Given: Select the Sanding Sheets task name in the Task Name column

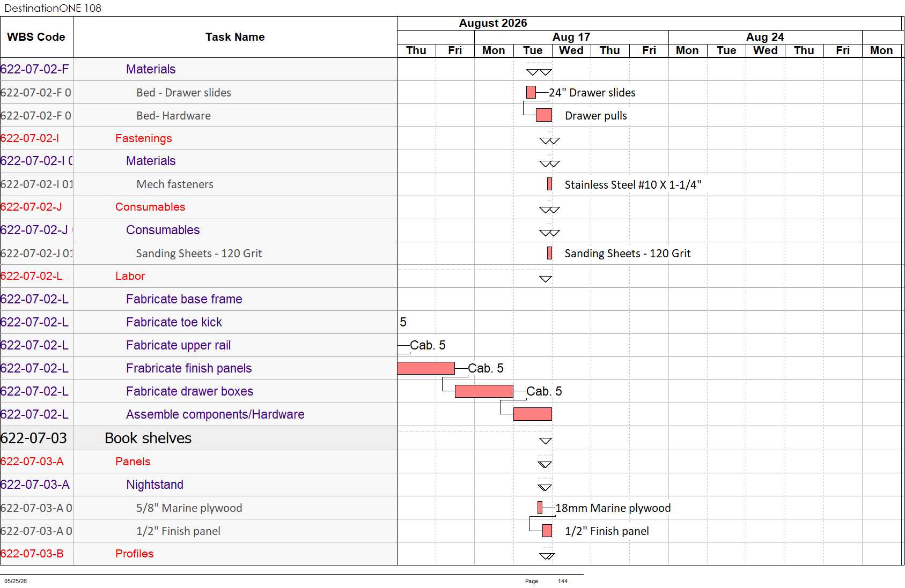Looking at the screenshot, I should pos(199,254).
